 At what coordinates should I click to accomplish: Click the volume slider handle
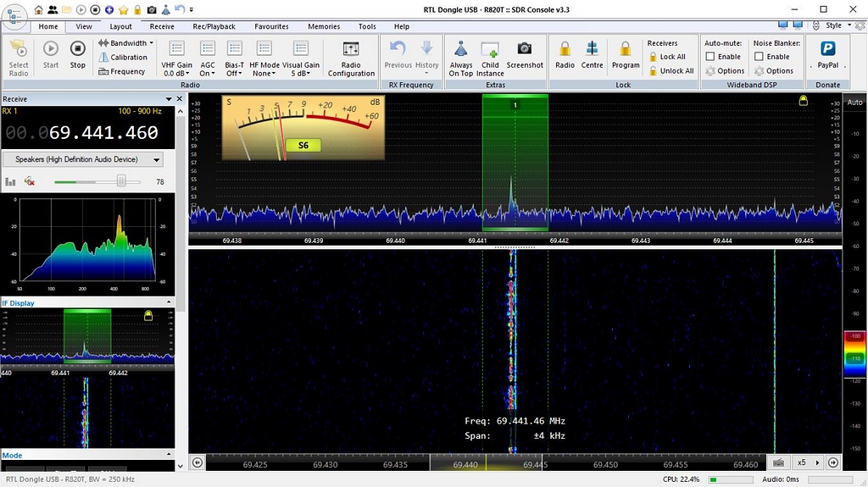(x=121, y=181)
